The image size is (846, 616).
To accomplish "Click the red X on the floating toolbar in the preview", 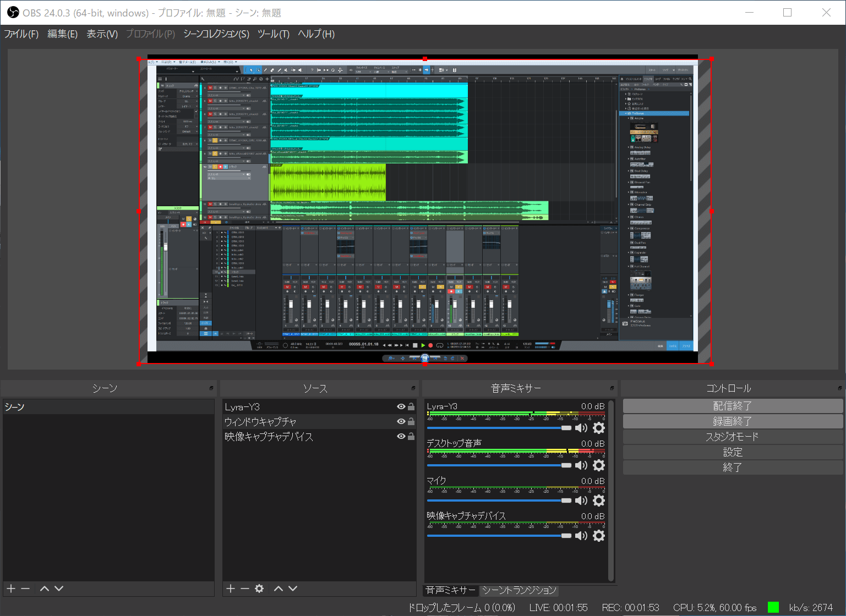I will pos(462,358).
